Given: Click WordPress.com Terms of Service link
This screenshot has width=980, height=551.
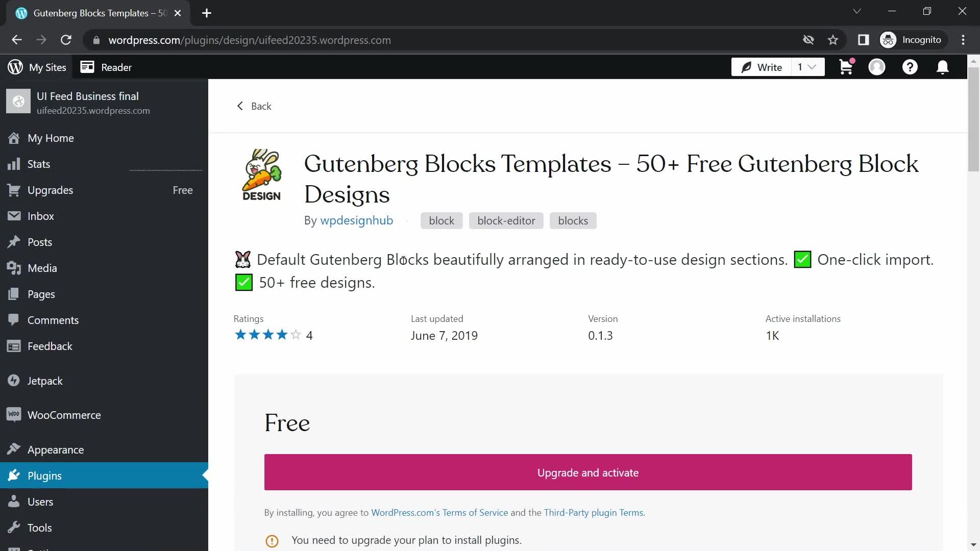Looking at the screenshot, I should [x=439, y=513].
